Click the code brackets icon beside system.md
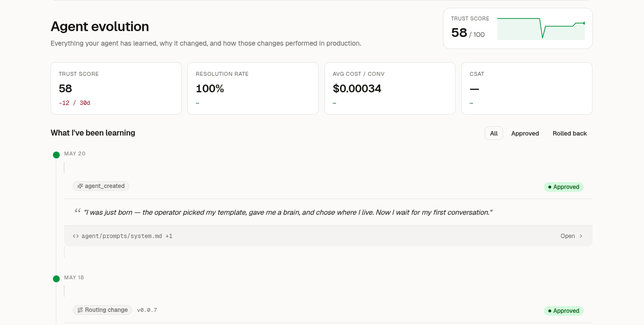Viewport: 644px width, 325px height. (x=76, y=236)
